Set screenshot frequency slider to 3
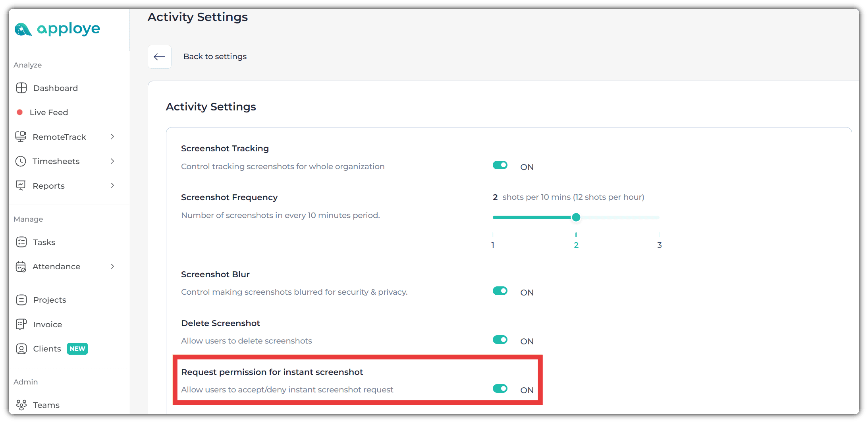This screenshot has height=423, width=868. 659,218
